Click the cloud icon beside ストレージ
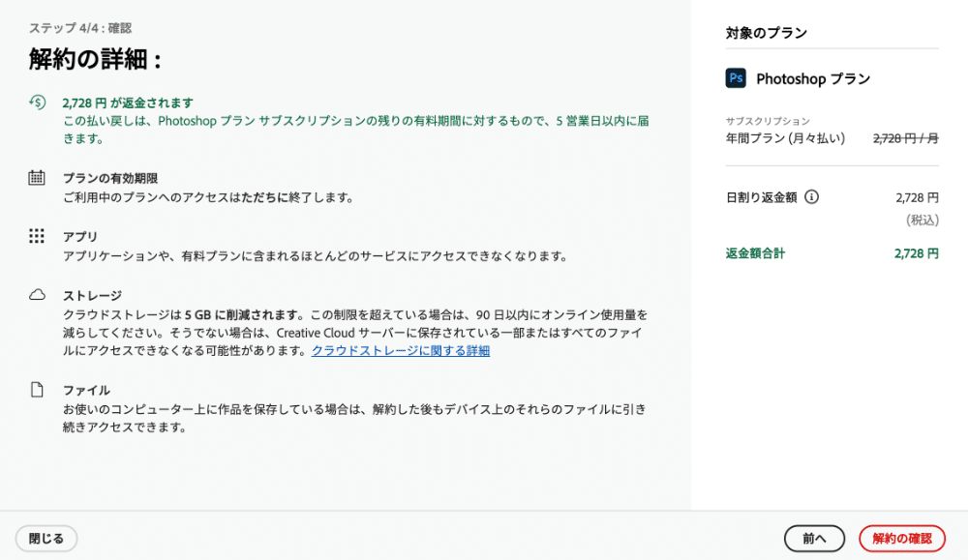The width and height of the screenshot is (968, 560). coord(37,294)
